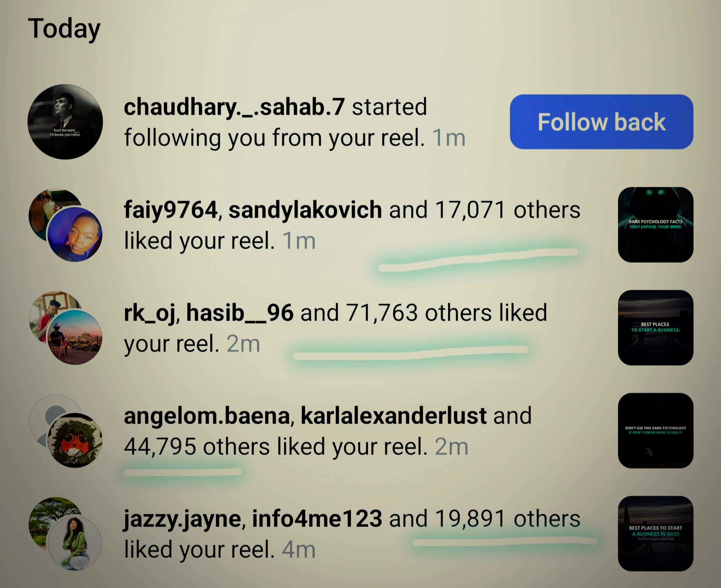Viewport: 721px width, 588px height.
Task: Open the chaudhary._.sahab.7 username link
Action: [x=234, y=107]
